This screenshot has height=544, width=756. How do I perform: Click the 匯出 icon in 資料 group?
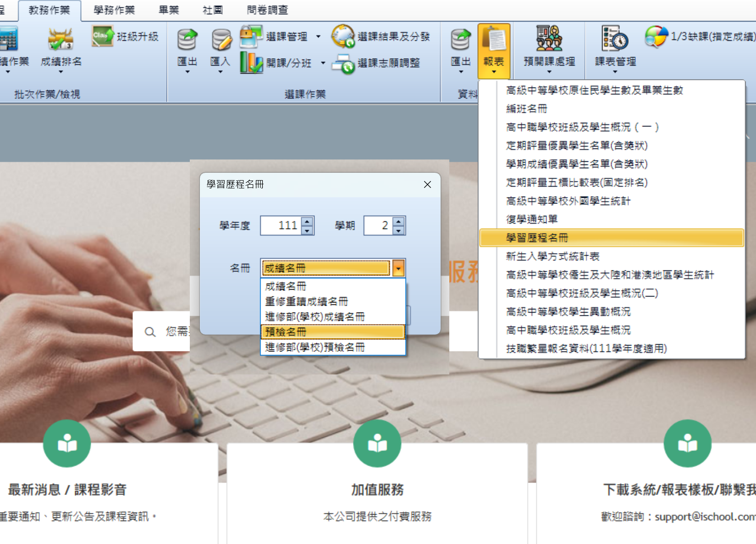coord(460,39)
